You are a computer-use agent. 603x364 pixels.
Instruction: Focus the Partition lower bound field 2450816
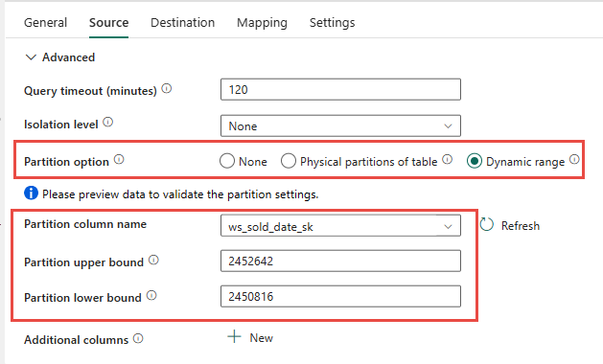pyautogui.click(x=340, y=296)
